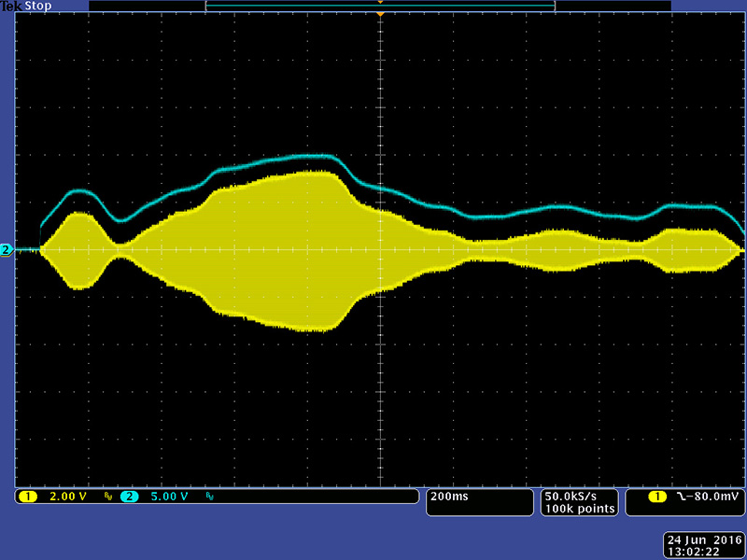Click the Stop acquisition status

click(38, 6)
